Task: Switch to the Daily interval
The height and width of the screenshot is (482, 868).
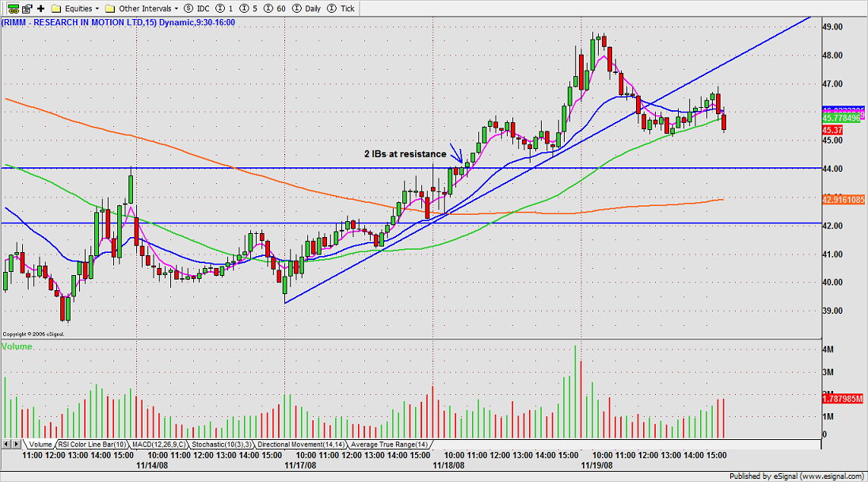Action: pos(306,8)
